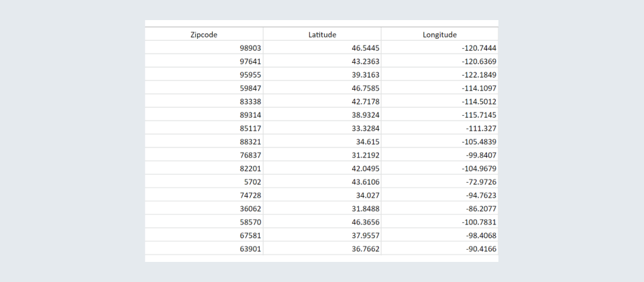Click the Latitude column header
Image resolution: width=644 pixels, height=282 pixels.
(x=322, y=34)
